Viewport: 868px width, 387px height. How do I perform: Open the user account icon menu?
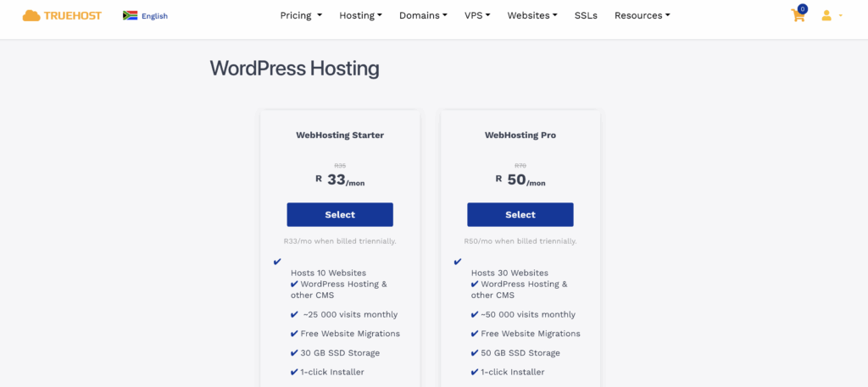pyautogui.click(x=826, y=15)
